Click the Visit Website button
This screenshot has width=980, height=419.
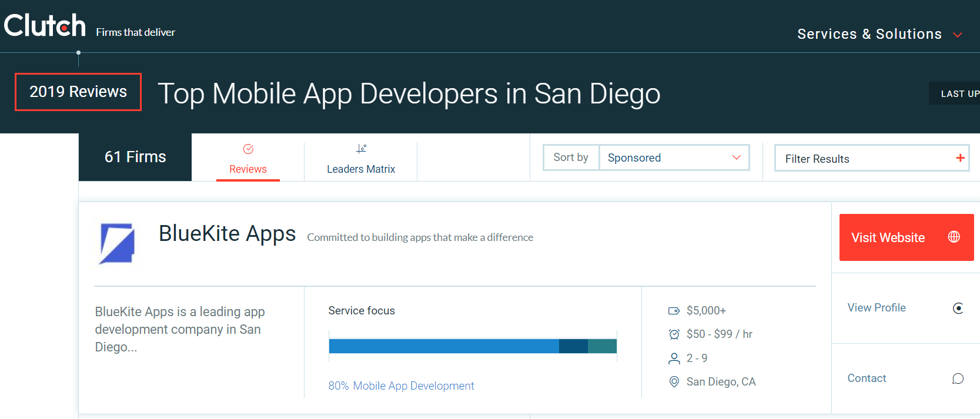907,237
